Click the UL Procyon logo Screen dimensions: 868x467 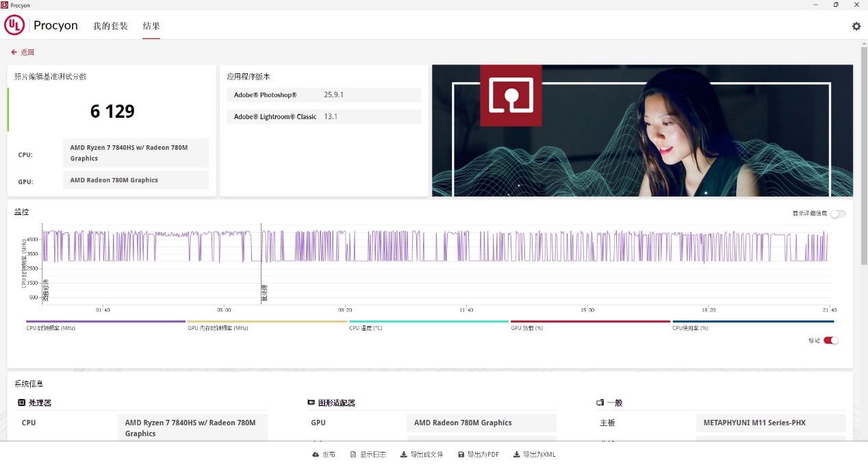(x=41, y=26)
